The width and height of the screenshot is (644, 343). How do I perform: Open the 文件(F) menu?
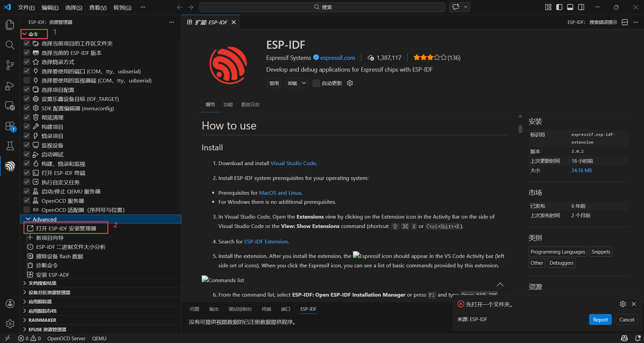[x=26, y=7]
